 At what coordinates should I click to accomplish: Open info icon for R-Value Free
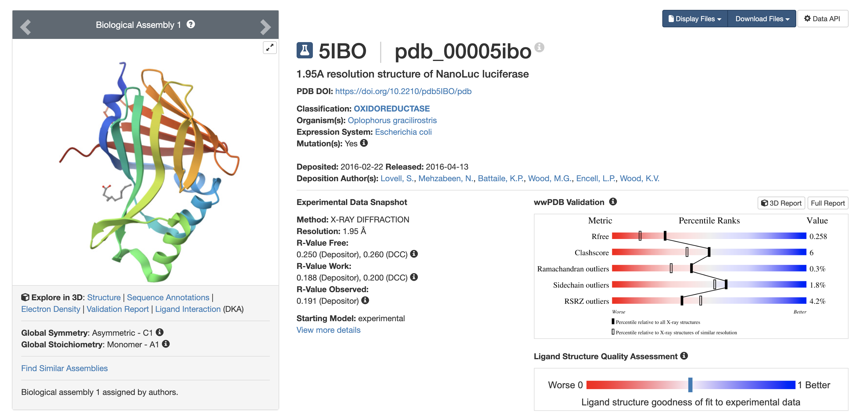click(414, 254)
